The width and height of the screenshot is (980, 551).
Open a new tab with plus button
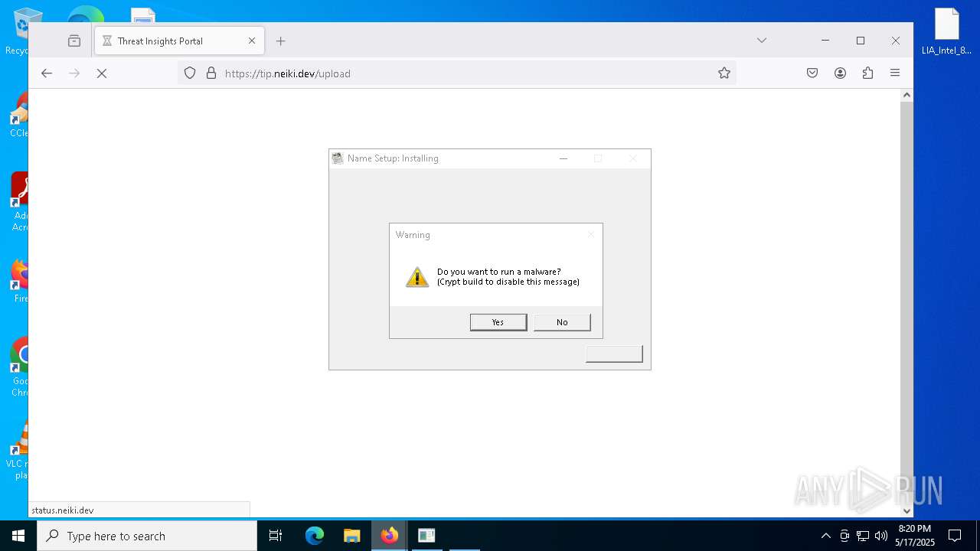coord(281,41)
